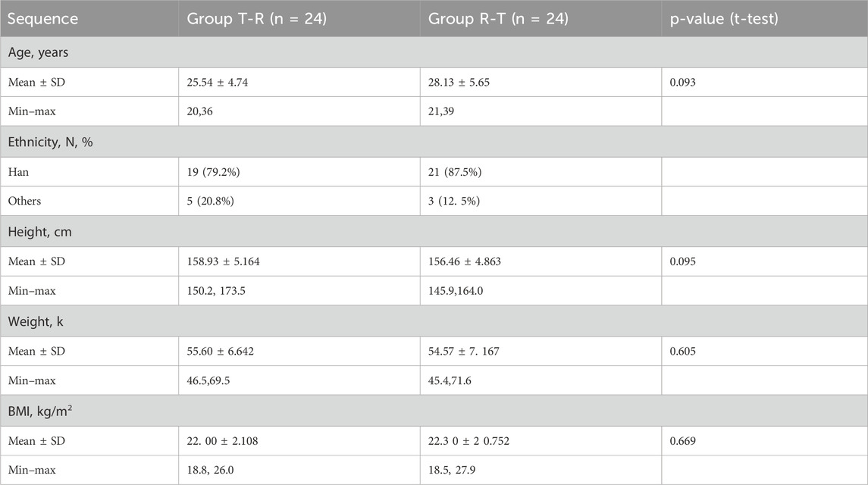Click the age p-value 0.093 cell
The height and width of the screenshot is (485, 868).
[x=683, y=82]
